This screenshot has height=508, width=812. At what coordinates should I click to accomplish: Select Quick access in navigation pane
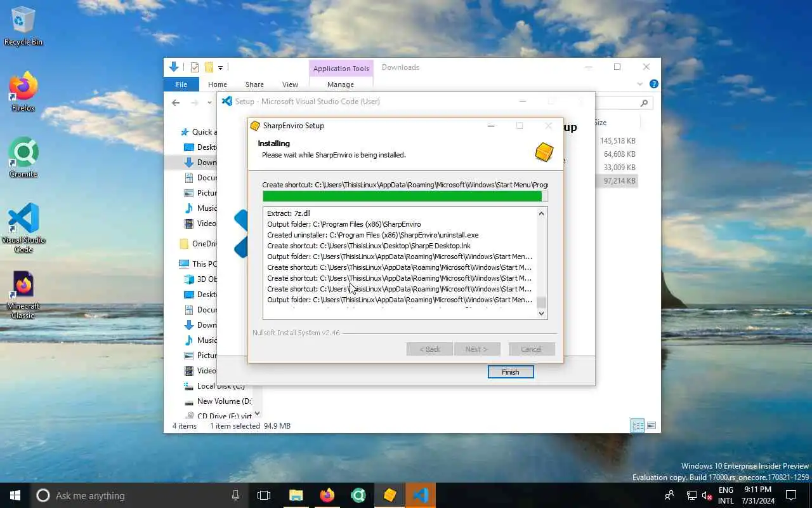click(198, 131)
